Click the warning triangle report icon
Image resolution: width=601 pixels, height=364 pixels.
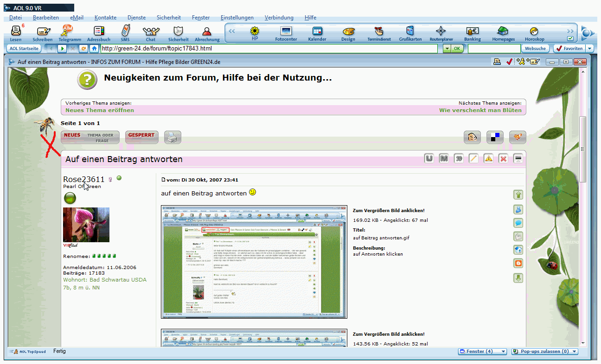click(x=488, y=159)
